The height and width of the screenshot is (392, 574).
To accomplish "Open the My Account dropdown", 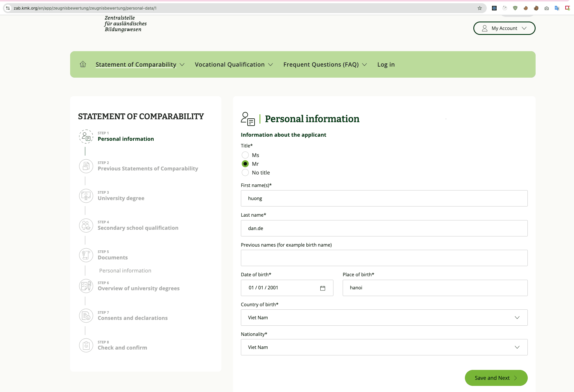I will click(x=504, y=28).
